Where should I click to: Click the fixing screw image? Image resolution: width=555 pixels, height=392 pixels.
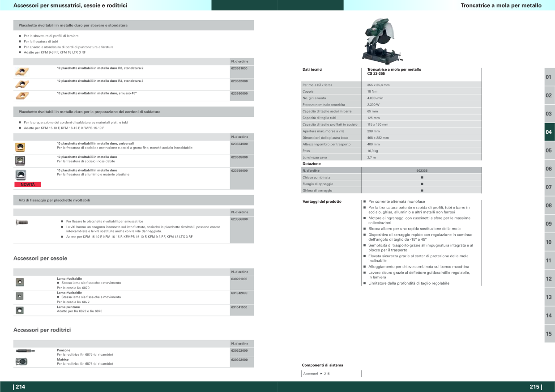[x=21, y=222]
